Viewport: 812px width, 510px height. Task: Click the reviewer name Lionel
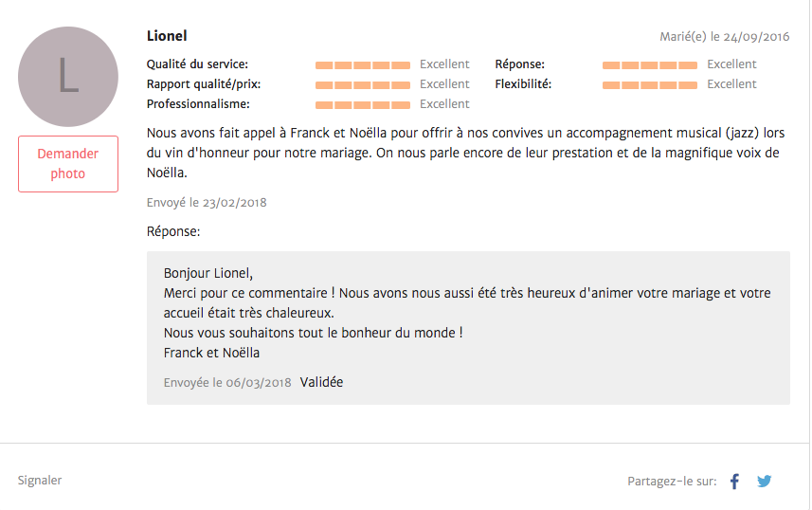[167, 36]
